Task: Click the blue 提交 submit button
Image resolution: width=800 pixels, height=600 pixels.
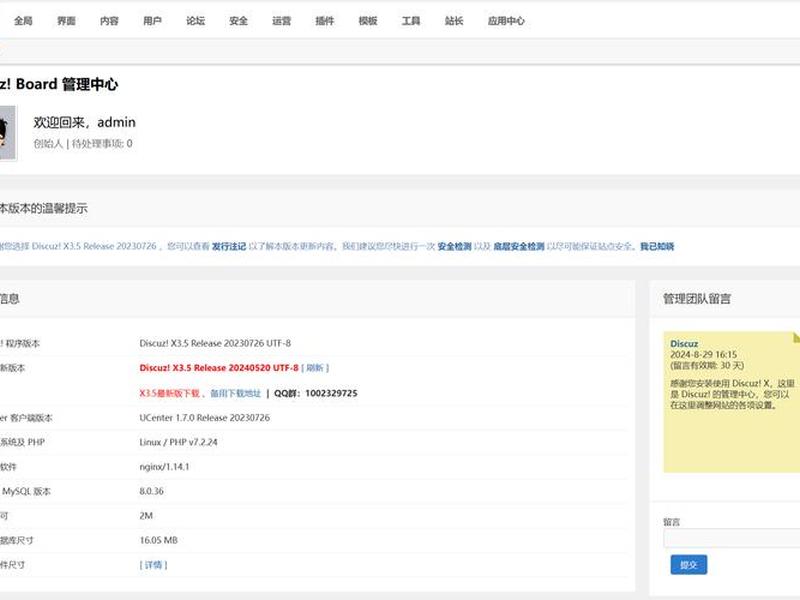Action: click(x=688, y=565)
